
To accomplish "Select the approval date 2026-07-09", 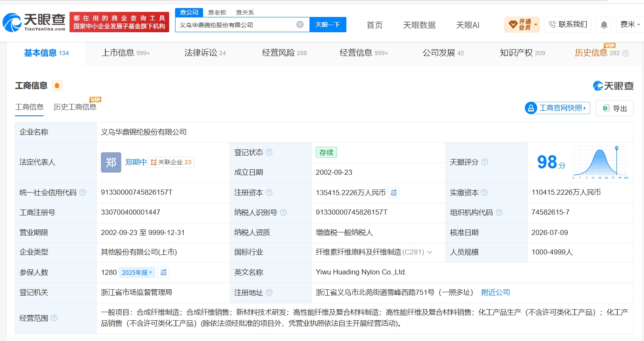I will coord(549,232).
